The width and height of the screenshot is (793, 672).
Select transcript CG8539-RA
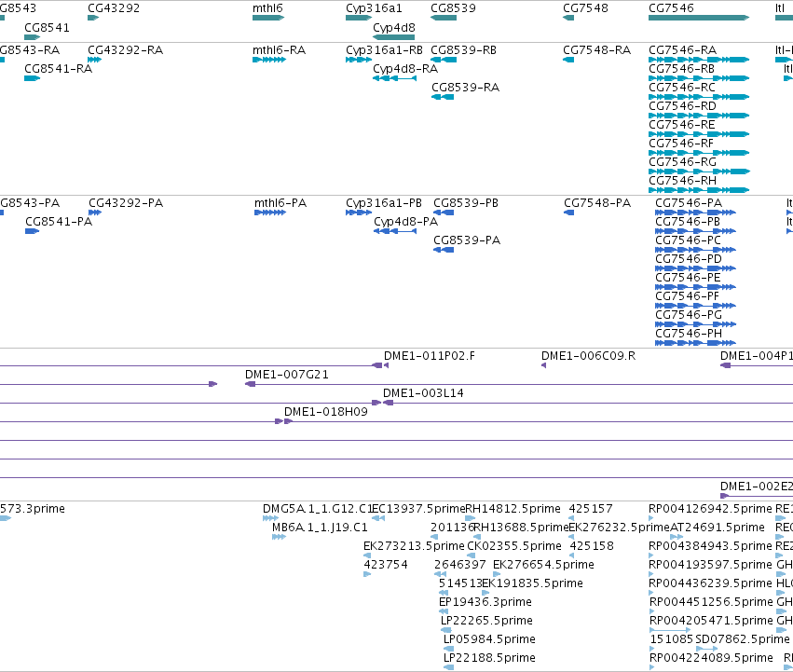[465, 88]
